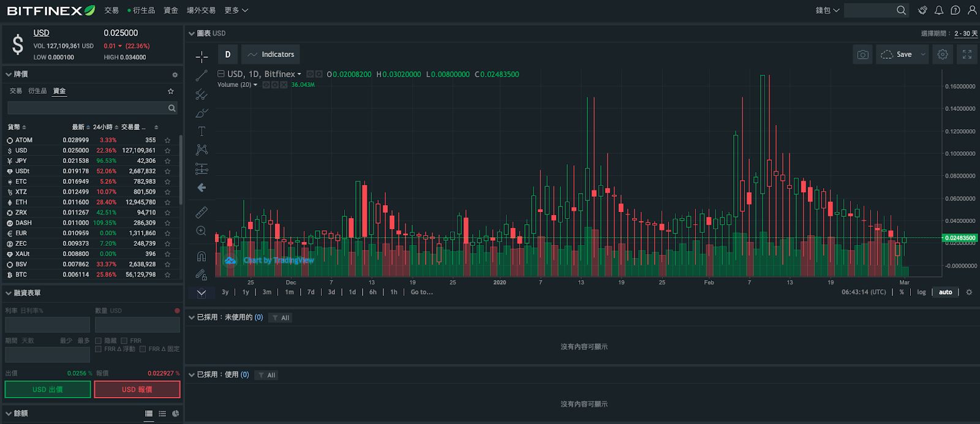This screenshot has height=424, width=980.
Task: Select the chart patterns tool
Action: (202, 150)
